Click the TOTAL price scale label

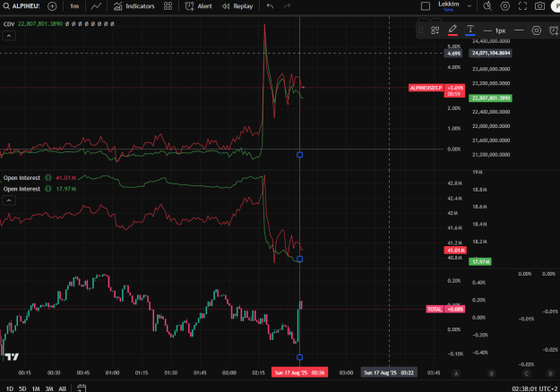(435, 310)
